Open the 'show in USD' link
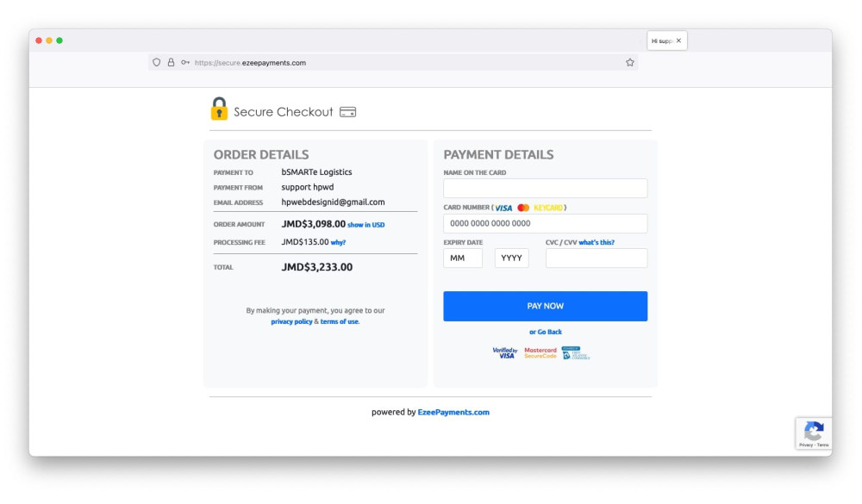 (x=366, y=225)
